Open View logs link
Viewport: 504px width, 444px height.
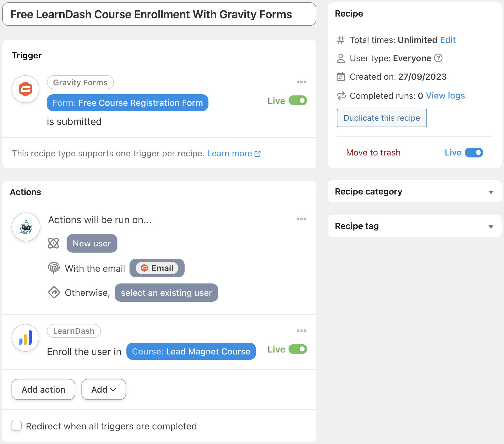click(445, 96)
